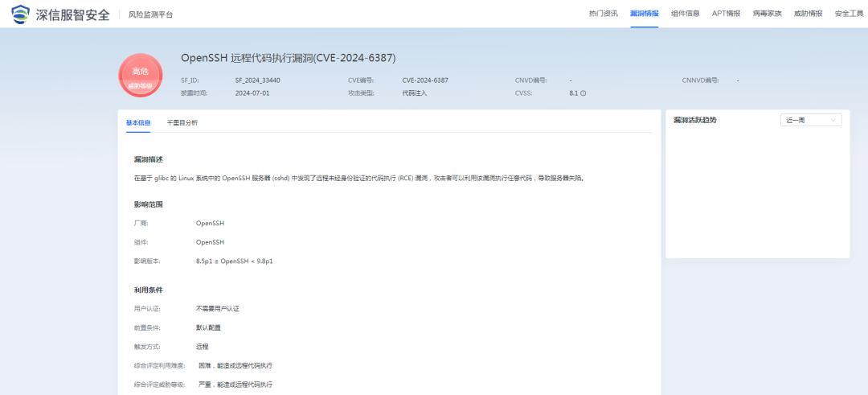Click the 漏洞描述 section heading

coord(149,159)
